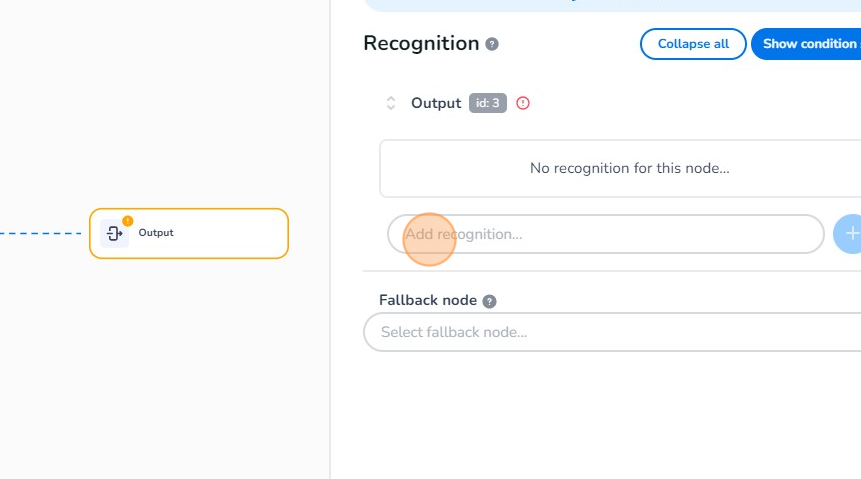Click the Output node's exit icon
This screenshot has height=479, width=861.
click(114, 234)
